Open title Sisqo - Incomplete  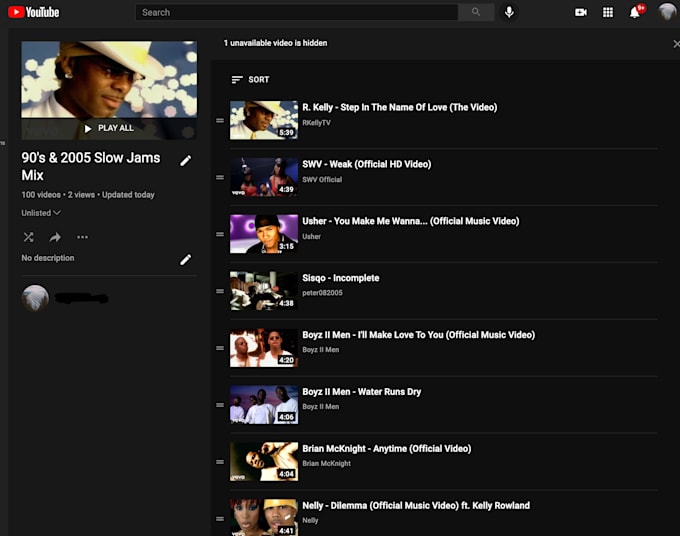click(340, 278)
